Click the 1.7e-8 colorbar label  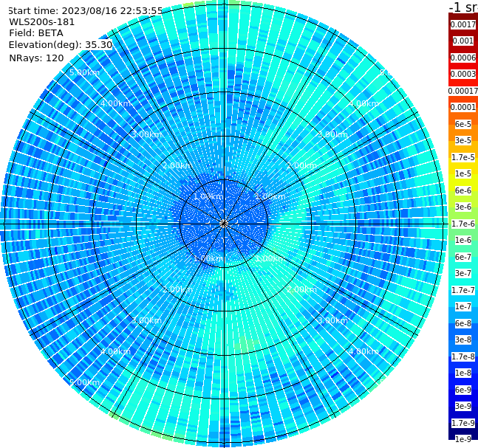coord(463,356)
